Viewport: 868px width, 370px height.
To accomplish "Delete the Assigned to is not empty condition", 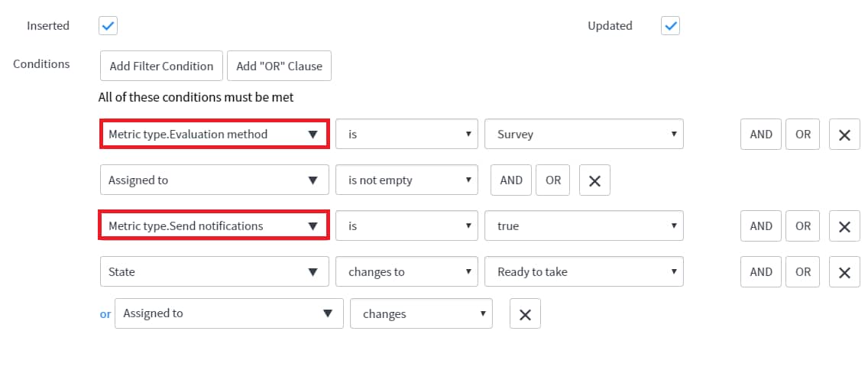I will point(594,180).
